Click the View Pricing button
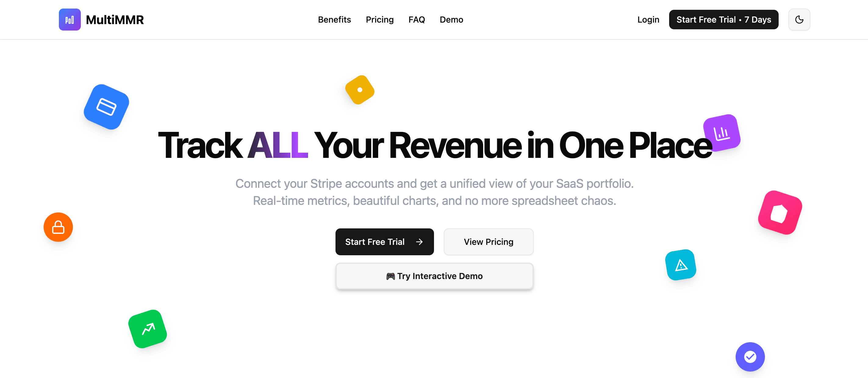Image resolution: width=868 pixels, height=378 pixels. point(488,242)
